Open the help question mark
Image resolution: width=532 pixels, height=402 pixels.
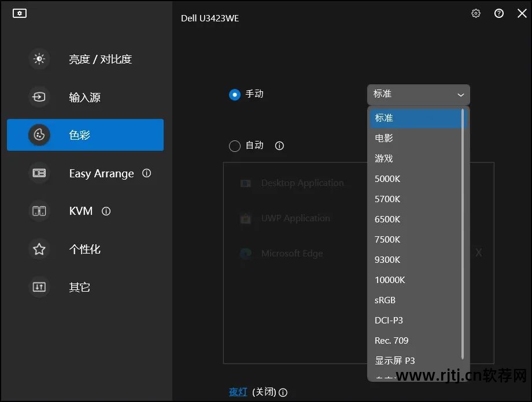tap(498, 13)
